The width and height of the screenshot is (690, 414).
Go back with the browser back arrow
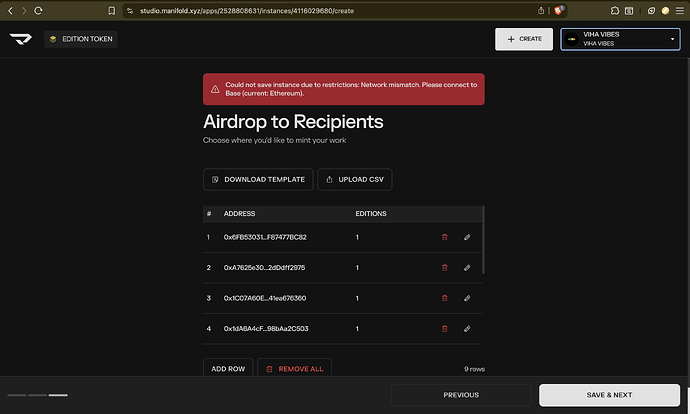click(x=11, y=11)
